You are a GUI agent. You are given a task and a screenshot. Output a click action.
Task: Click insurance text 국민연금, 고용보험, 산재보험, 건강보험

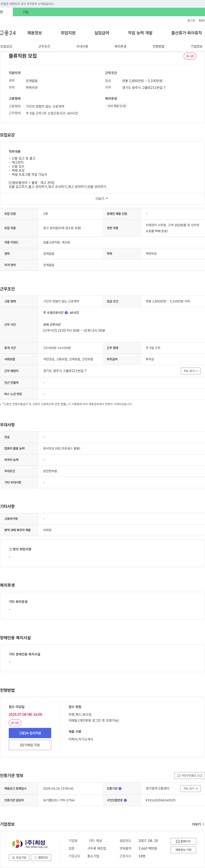[x=68, y=359]
